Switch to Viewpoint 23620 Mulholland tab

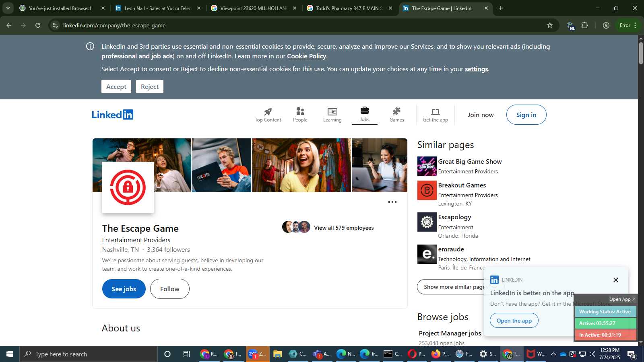coord(254,8)
